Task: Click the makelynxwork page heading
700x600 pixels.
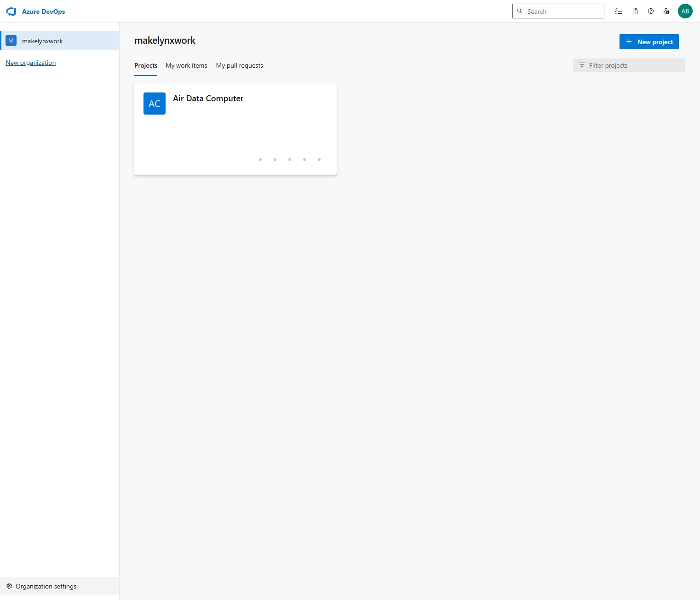Action: (x=165, y=40)
